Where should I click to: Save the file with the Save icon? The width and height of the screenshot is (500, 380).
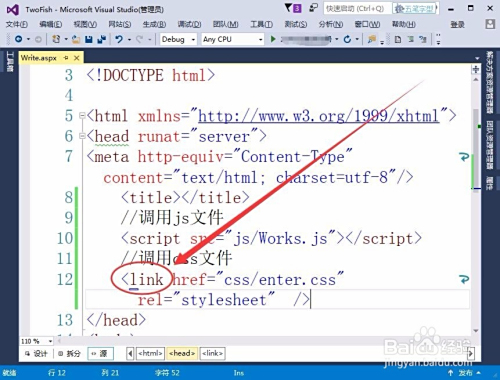pyautogui.click(x=89, y=39)
